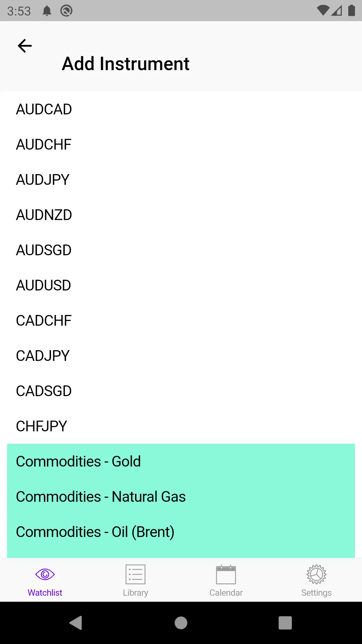
Task: Switch to the Calendar tab label
Action: tap(226, 593)
